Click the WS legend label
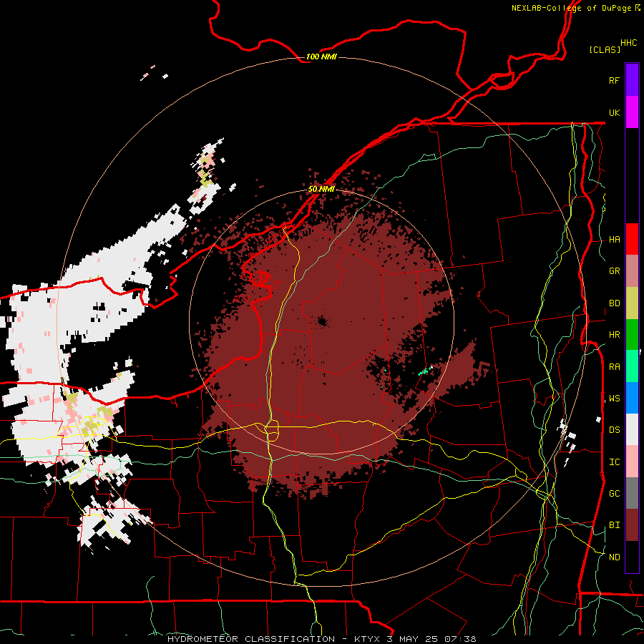Viewport: 644px width, 644px height. tap(614, 398)
